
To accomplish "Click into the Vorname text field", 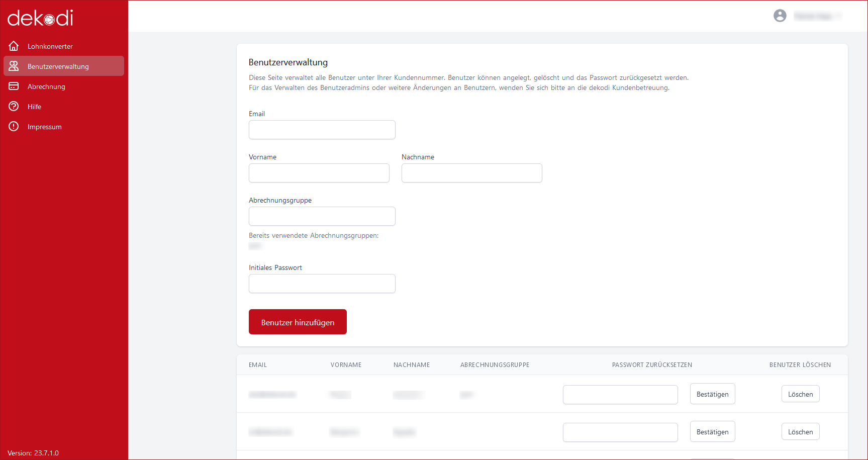I will coord(319,173).
